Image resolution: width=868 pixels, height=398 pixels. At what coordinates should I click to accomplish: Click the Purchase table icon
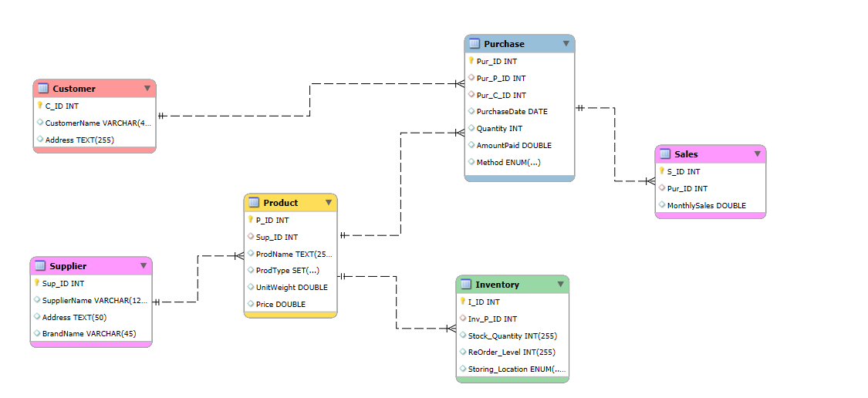[475, 44]
